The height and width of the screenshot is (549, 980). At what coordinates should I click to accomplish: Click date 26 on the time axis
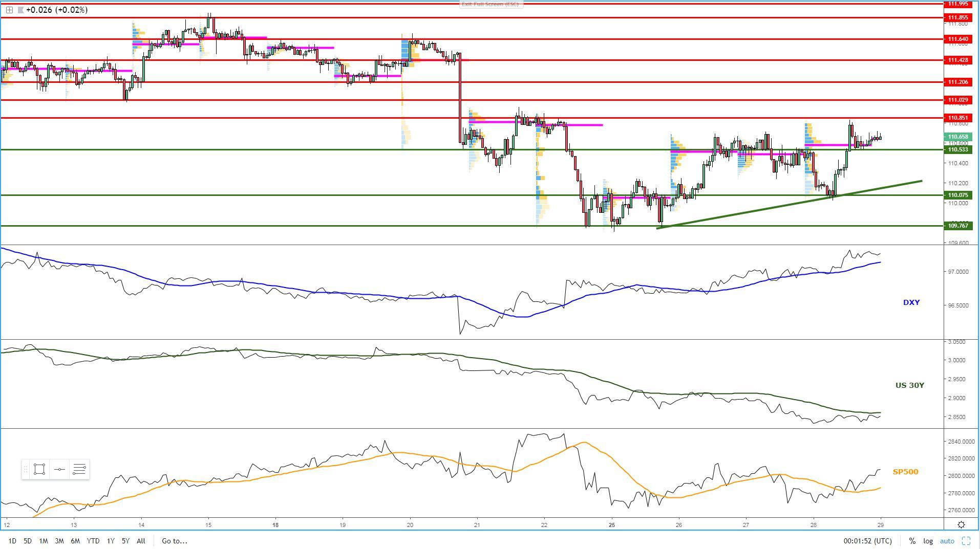tap(679, 525)
